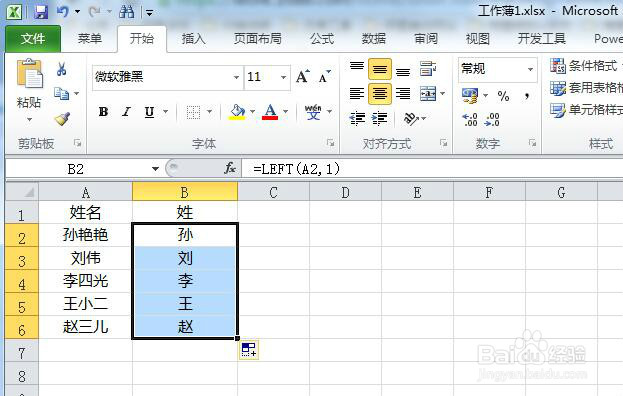Open the Paste options arrow
The image size is (623, 396).
pos(29,120)
